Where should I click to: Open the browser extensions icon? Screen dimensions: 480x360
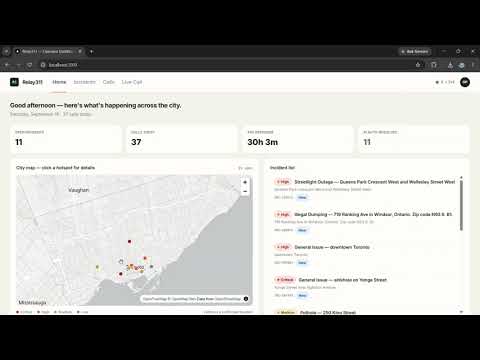pos(434,65)
